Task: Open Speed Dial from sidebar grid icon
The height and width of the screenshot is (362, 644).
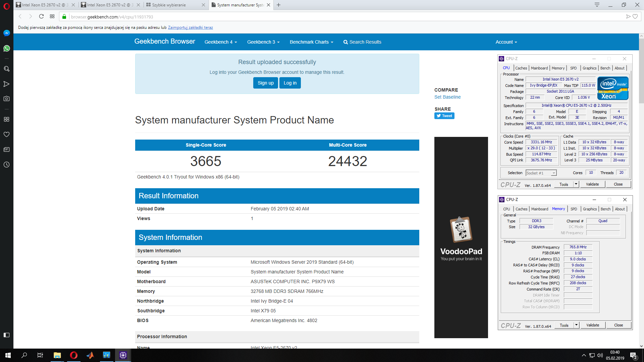Action: (x=6, y=119)
